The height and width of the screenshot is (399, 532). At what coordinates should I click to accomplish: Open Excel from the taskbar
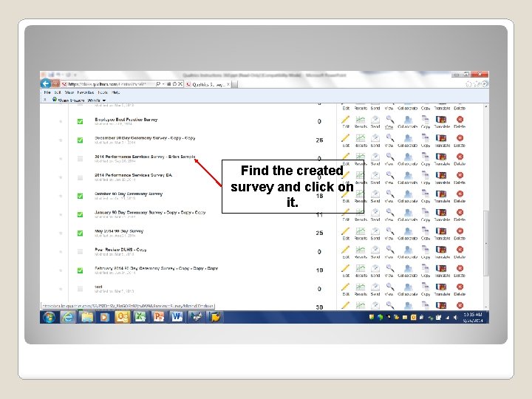pos(140,317)
